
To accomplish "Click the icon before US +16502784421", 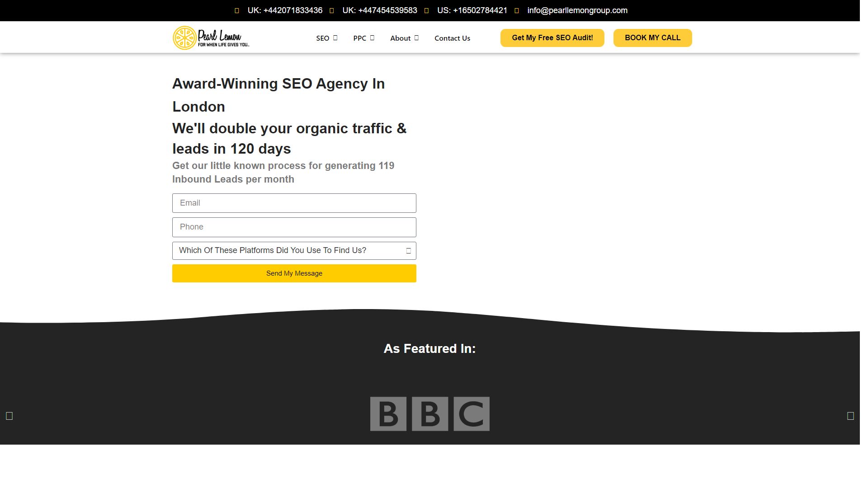I will click(426, 10).
